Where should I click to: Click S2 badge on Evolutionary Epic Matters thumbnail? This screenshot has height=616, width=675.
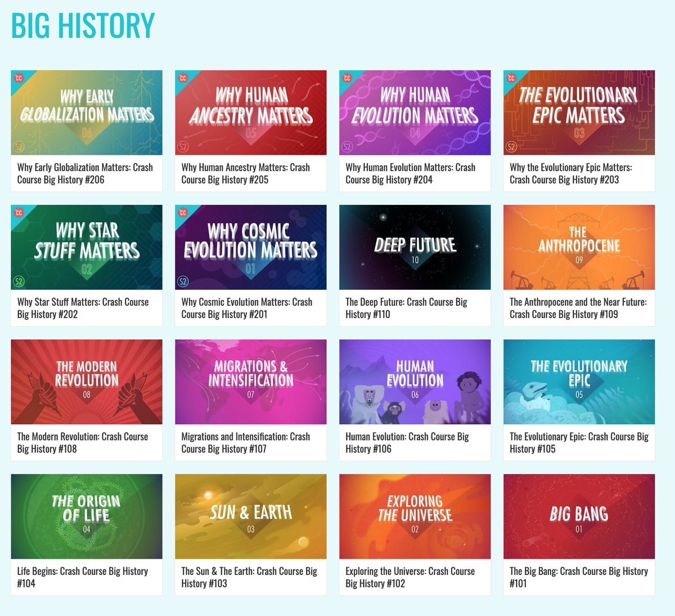(512, 147)
